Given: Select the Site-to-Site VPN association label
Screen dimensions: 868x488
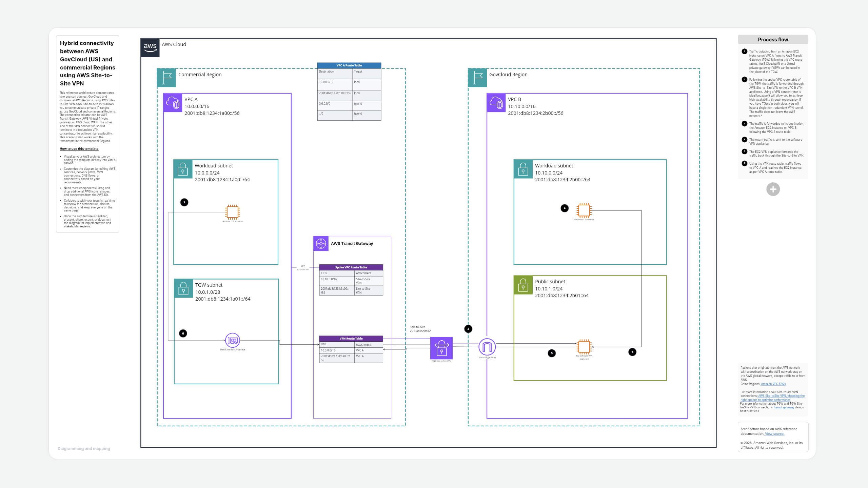Looking at the screenshot, I should point(420,329).
